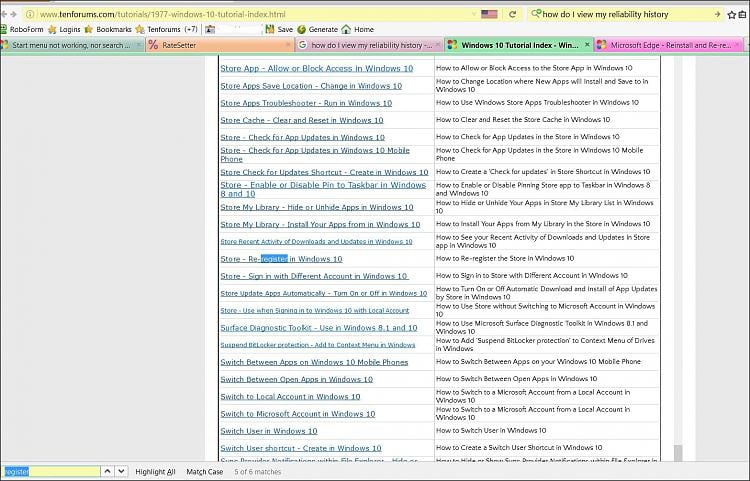Image resolution: width=750 pixels, height=481 pixels.
Task: Jump to next find match arrow
Action: pos(121,471)
